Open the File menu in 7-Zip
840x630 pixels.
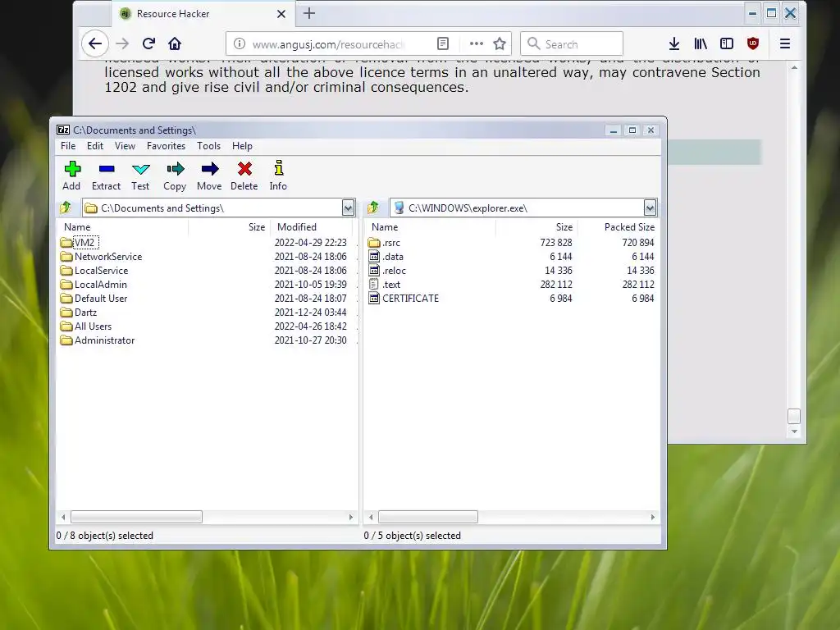(68, 146)
